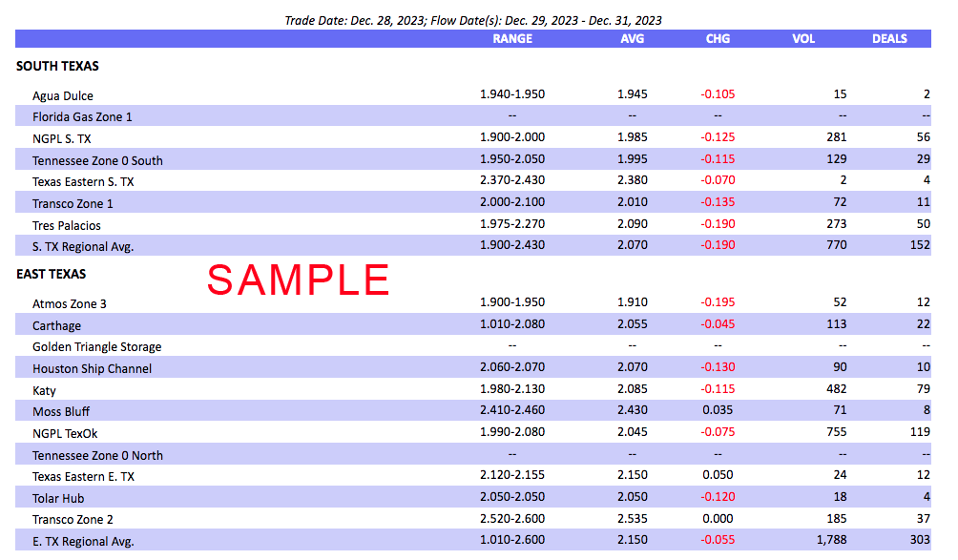Image resolution: width=958 pixels, height=560 pixels.
Task: Click the CHG column header
Action: pyautogui.click(x=718, y=39)
